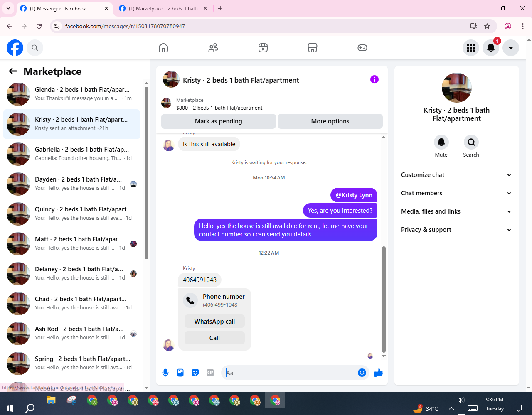
Task: Open Spring conversation
Action: tap(71, 363)
